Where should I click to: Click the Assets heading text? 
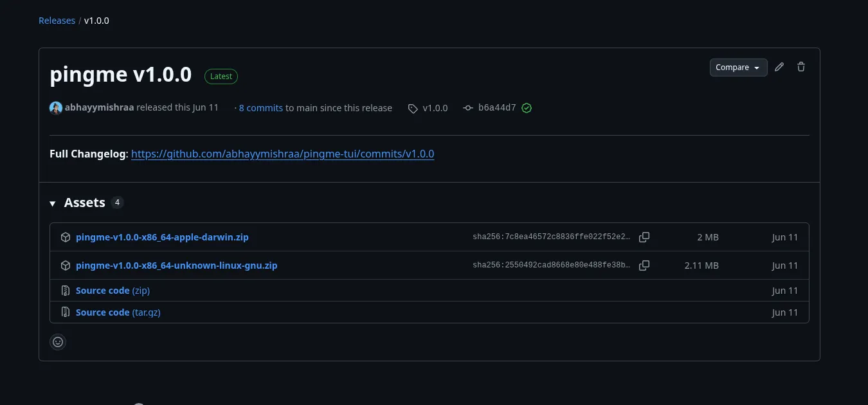(x=85, y=203)
